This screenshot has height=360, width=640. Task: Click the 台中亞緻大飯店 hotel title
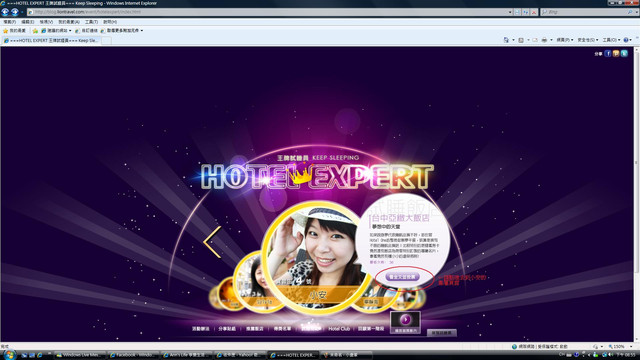tap(400, 218)
